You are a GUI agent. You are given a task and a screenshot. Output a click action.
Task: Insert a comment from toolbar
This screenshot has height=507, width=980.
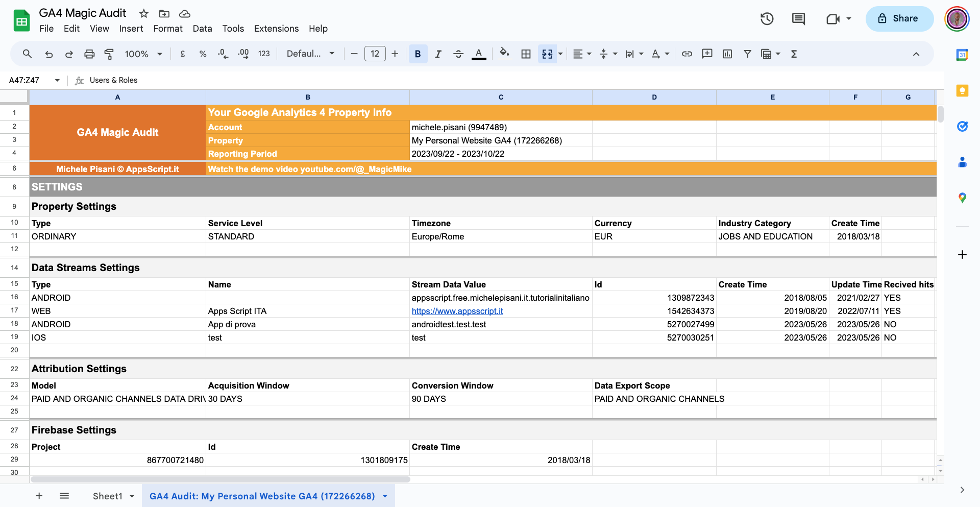707,54
